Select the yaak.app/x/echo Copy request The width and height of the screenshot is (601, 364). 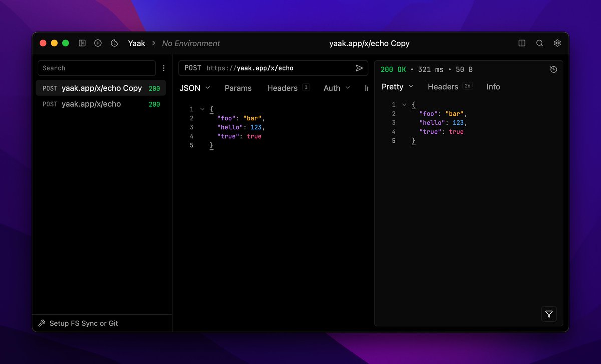[101, 88]
